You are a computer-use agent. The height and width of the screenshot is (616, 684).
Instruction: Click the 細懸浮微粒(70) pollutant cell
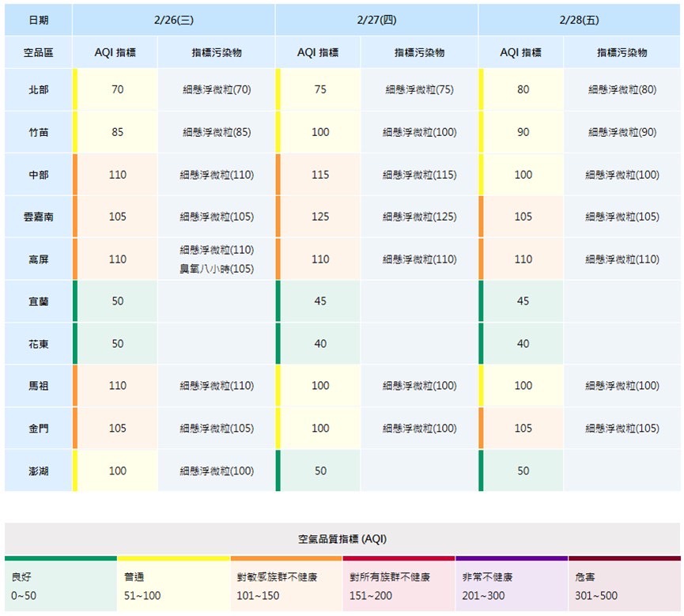tap(217, 89)
